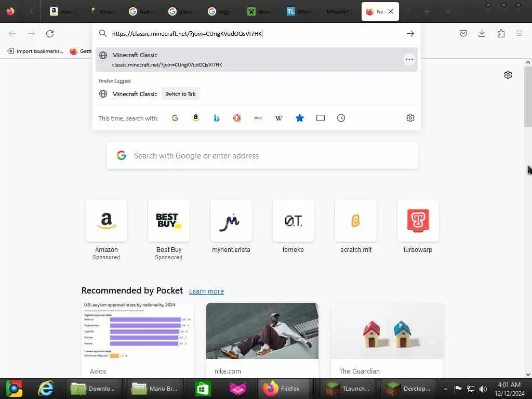Click the Search with Google box
This screenshot has height=399, width=532.
point(262,156)
